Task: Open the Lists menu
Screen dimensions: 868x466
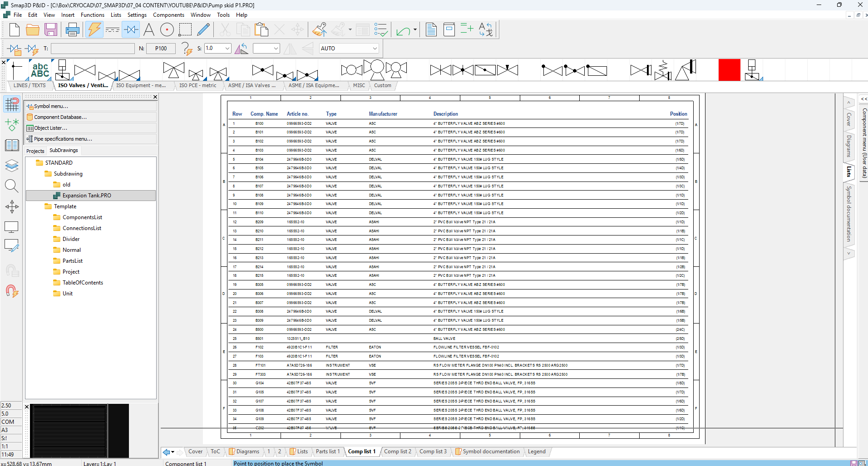Action: point(116,15)
